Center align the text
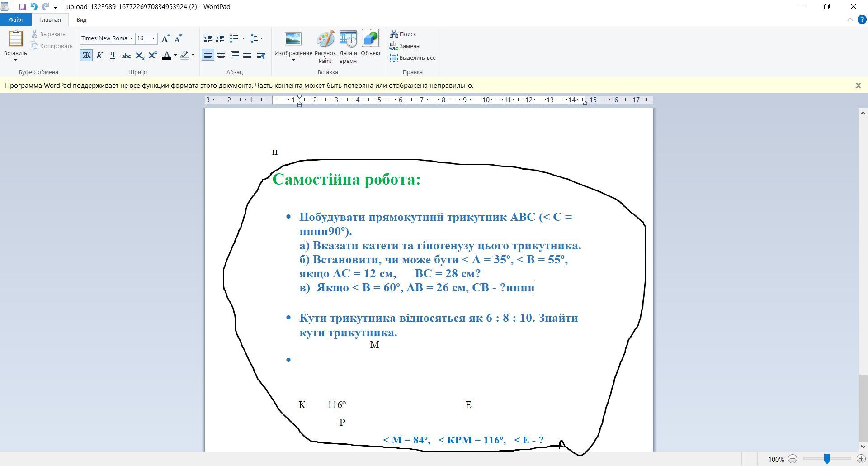Viewport: 868px width, 466px height. 221,55
